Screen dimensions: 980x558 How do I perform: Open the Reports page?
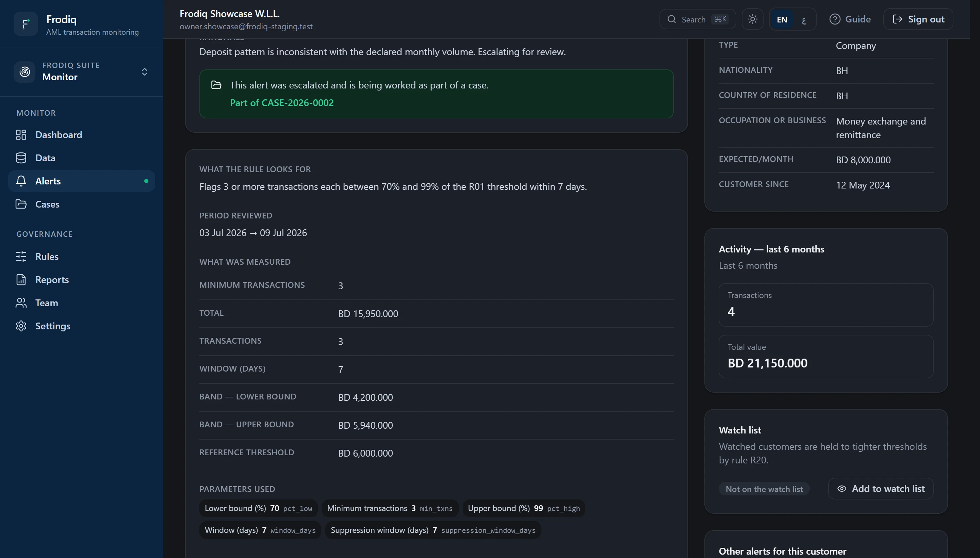pos(82,280)
